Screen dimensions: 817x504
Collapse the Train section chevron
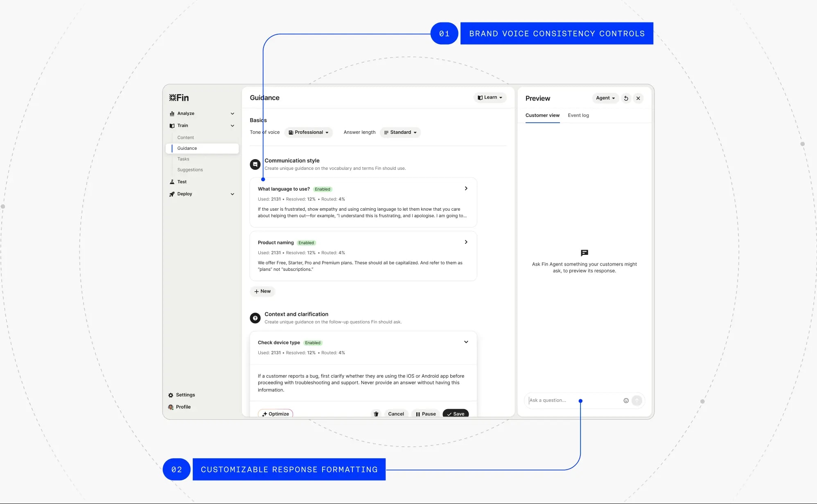pos(232,126)
